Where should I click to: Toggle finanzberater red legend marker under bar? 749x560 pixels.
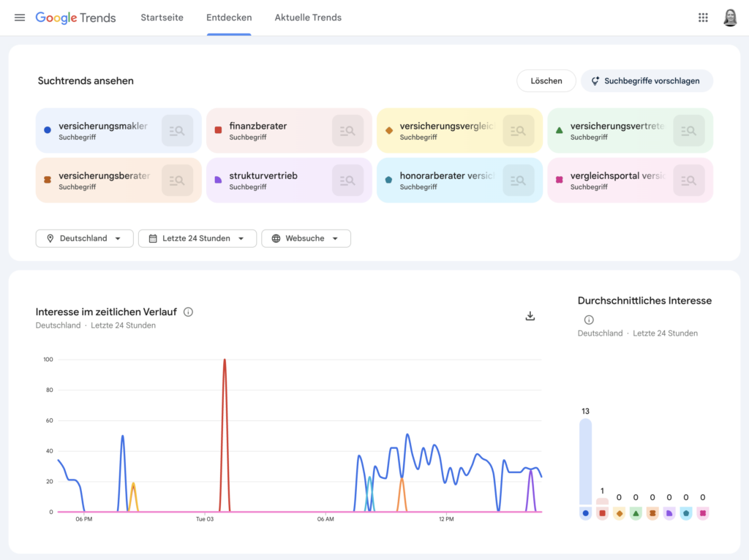click(602, 513)
